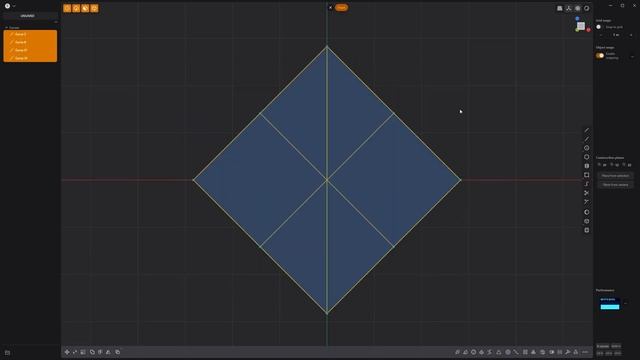Decrease grid snap size with minus button
The image size is (640, 360).
600,35
